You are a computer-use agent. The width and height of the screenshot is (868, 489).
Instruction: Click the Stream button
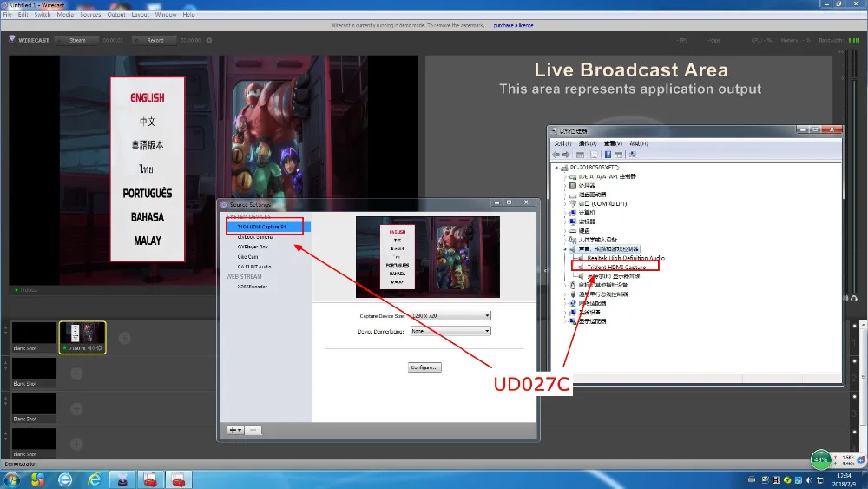[77, 41]
